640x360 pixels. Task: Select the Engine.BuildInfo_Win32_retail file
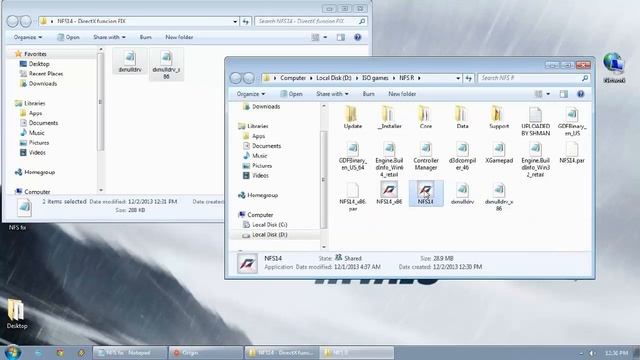tap(536, 159)
